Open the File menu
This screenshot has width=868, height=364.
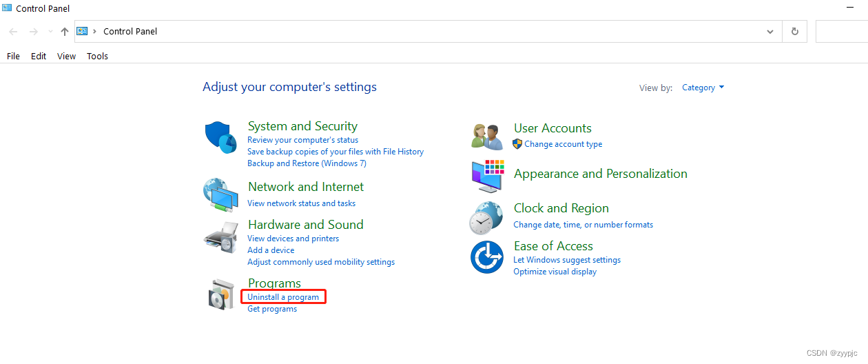[13, 56]
